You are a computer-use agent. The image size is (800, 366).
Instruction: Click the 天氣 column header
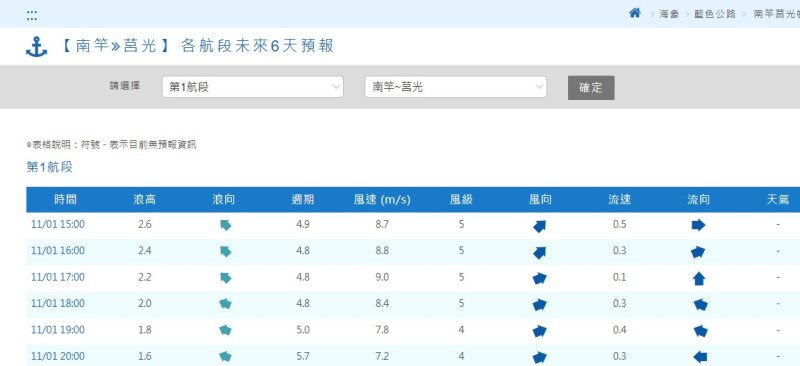pyautogui.click(x=778, y=200)
